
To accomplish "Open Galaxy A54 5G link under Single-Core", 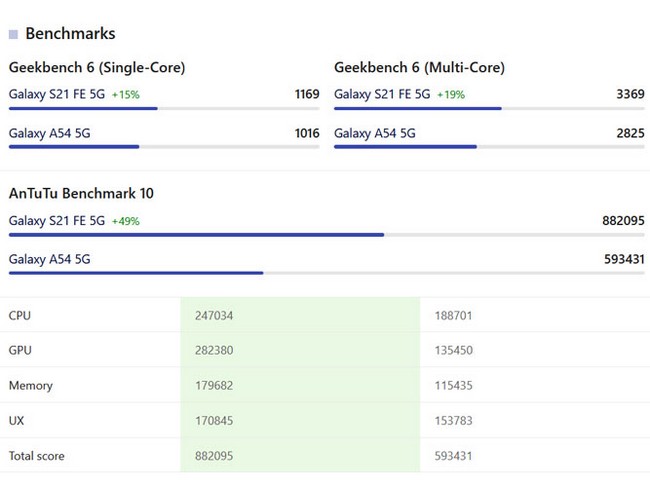I will pyautogui.click(x=49, y=133).
